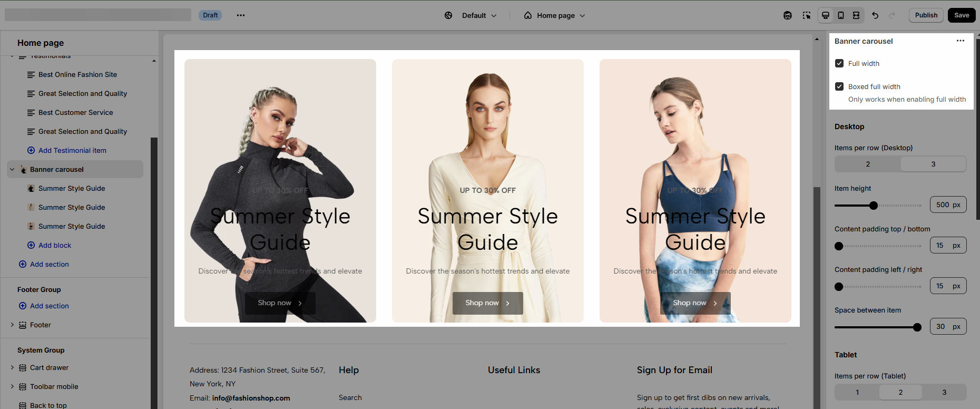The height and width of the screenshot is (409, 980).
Task: Toggle the Boxed full width checkbox
Action: 839,86
